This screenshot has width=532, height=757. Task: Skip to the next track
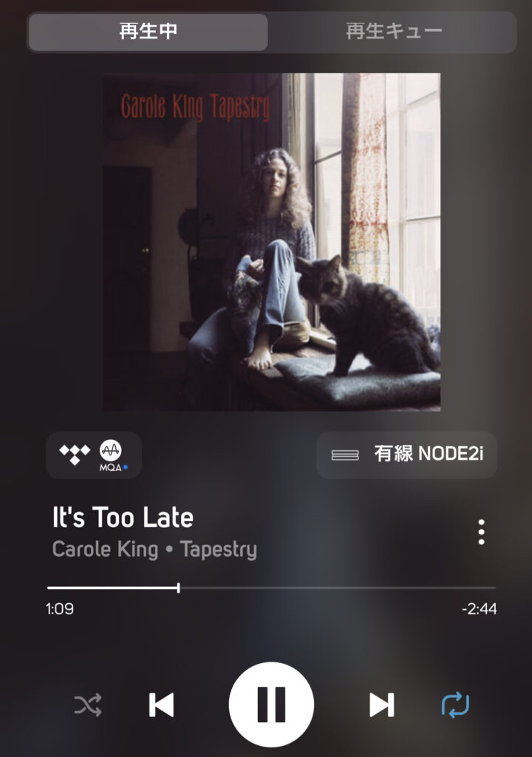pyautogui.click(x=382, y=705)
